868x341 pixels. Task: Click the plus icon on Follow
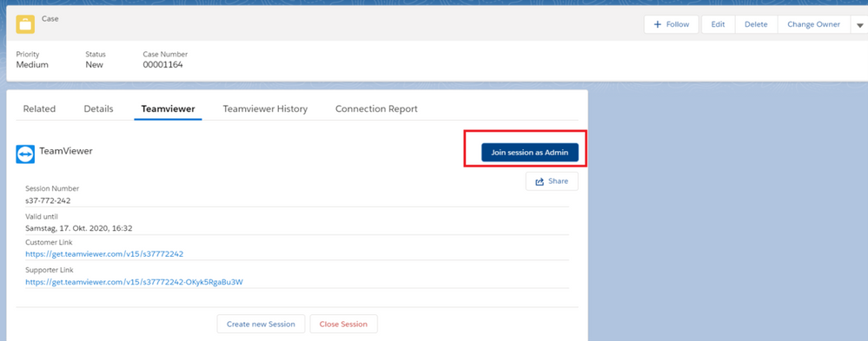pyautogui.click(x=658, y=24)
